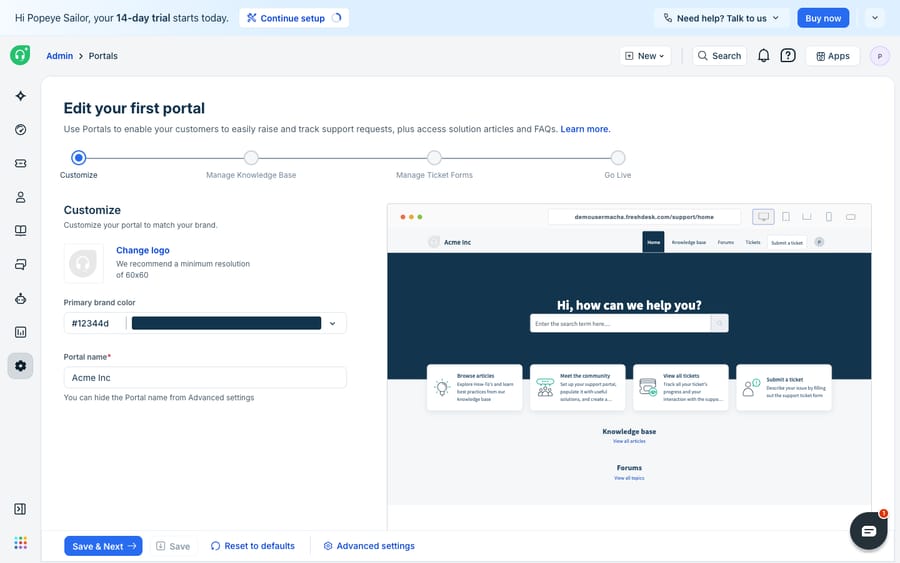Click the Manage Knowledge Base step label
This screenshot has height=563, width=900.
point(251,175)
